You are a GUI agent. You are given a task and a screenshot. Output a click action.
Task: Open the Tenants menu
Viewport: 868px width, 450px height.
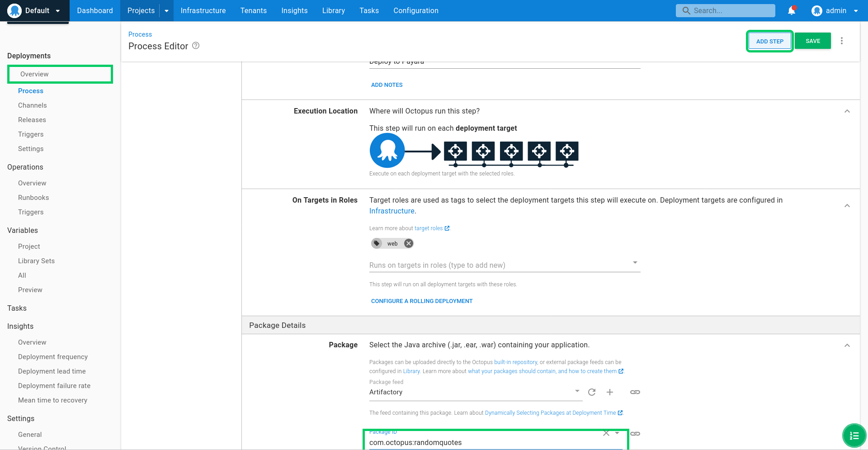coord(253,10)
